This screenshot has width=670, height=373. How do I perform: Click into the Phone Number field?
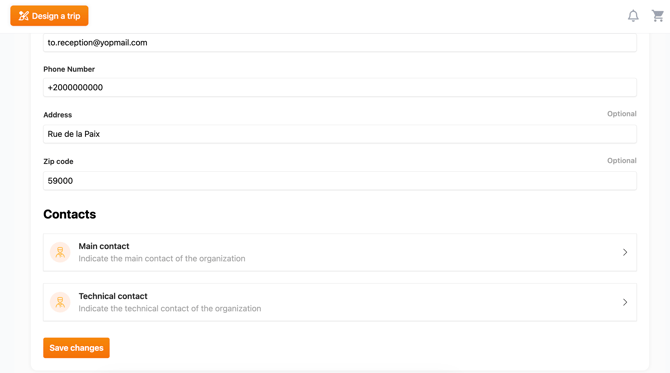click(x=340, y=87)
